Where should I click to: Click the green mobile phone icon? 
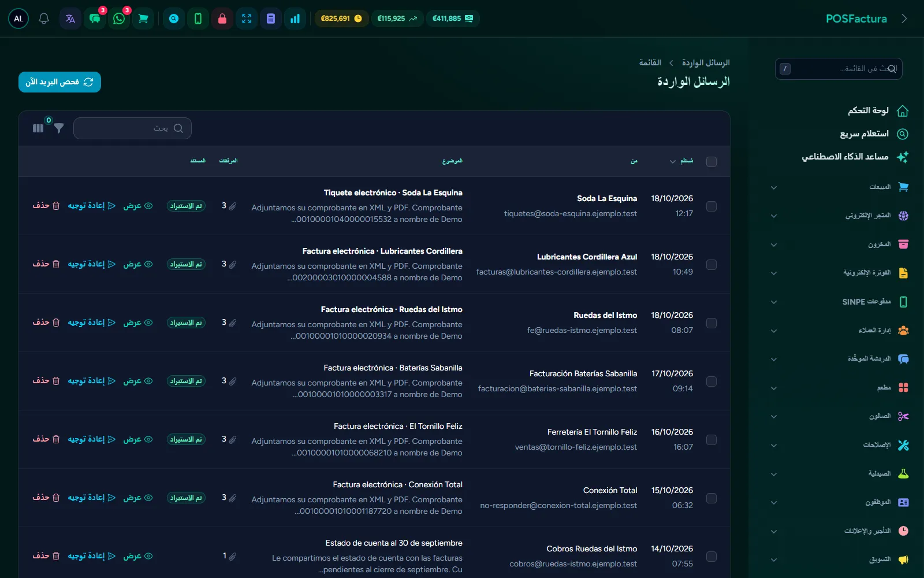198,18
